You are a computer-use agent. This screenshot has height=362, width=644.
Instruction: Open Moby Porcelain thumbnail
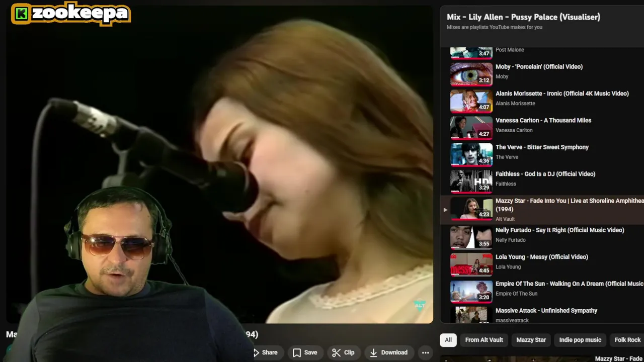click(x=471, y=74)
